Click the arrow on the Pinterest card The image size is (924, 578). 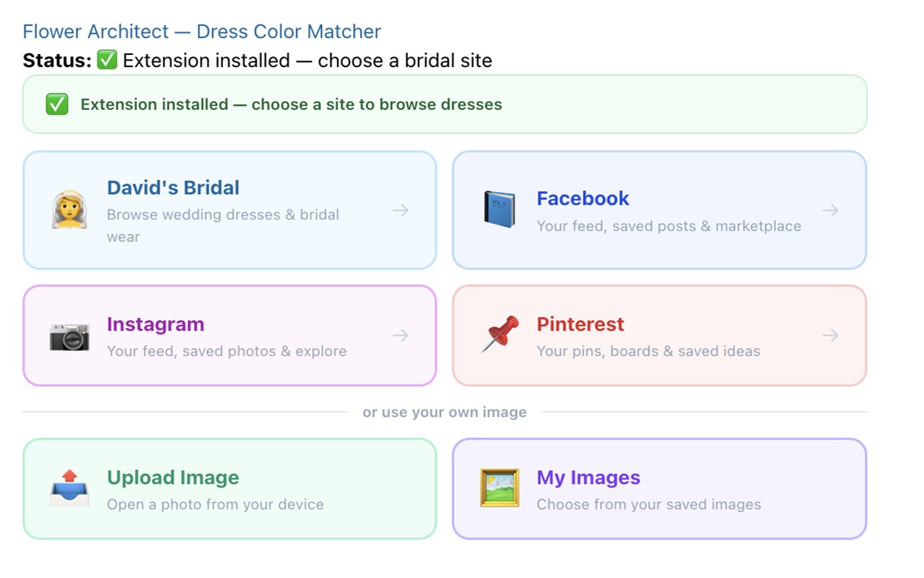[x=830, y=335]
